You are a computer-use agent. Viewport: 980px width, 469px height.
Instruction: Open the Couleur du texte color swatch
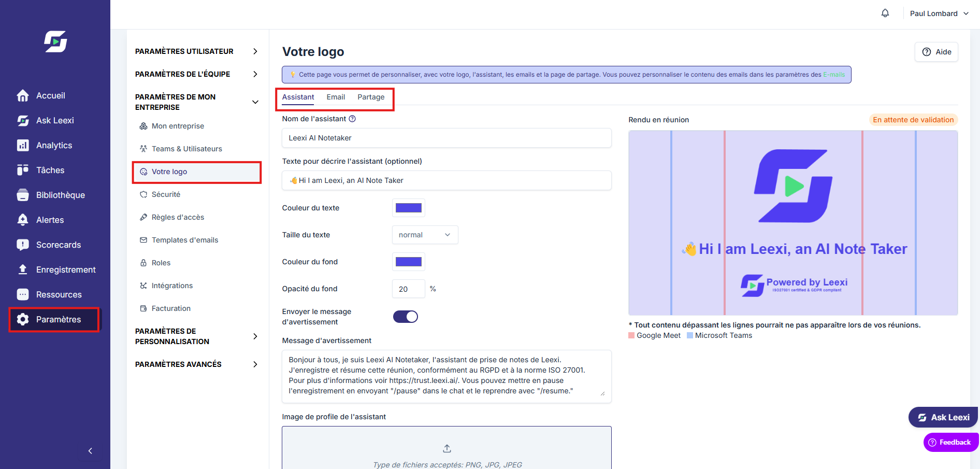click(409, 208)
